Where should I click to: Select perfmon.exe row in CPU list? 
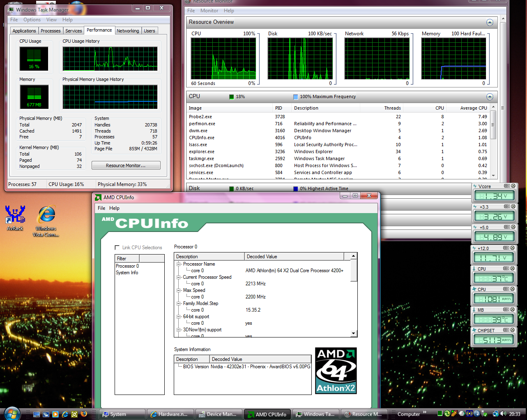(x=338, y=124)
